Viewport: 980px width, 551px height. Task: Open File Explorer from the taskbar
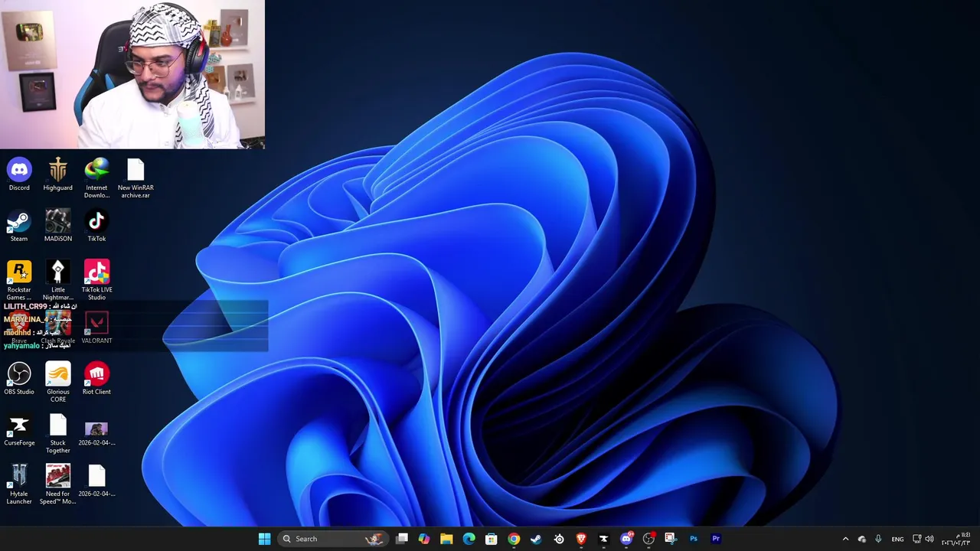(x=446, y=539)
